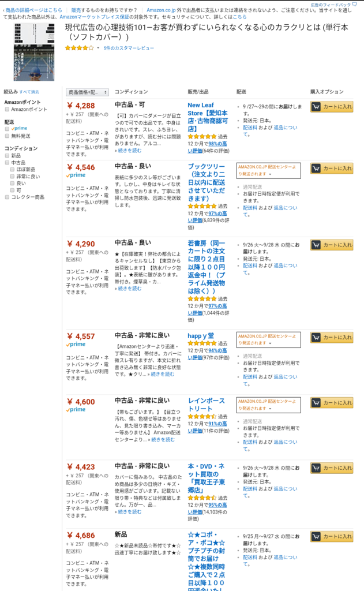364x591 pixels.
Task: Click 続きを読む in the ¥4,290 offer
Action: click(130, 289)
